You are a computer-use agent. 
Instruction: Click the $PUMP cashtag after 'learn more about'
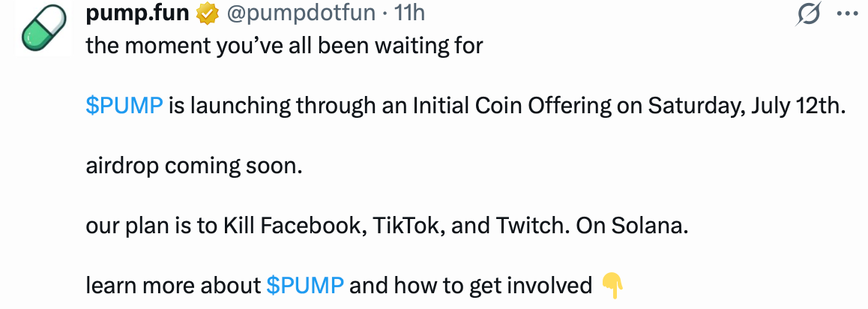pyautogui.click(x=305, y=285)
